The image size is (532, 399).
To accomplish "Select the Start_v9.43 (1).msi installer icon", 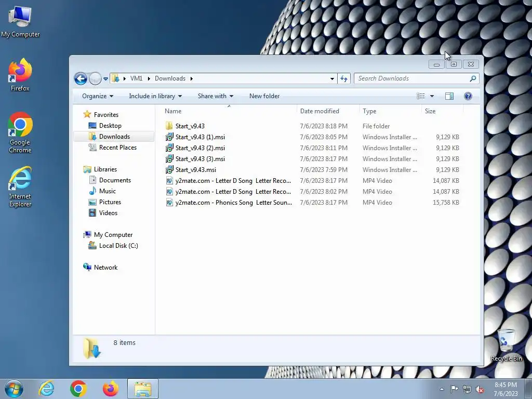I will [x=169, y=137].
